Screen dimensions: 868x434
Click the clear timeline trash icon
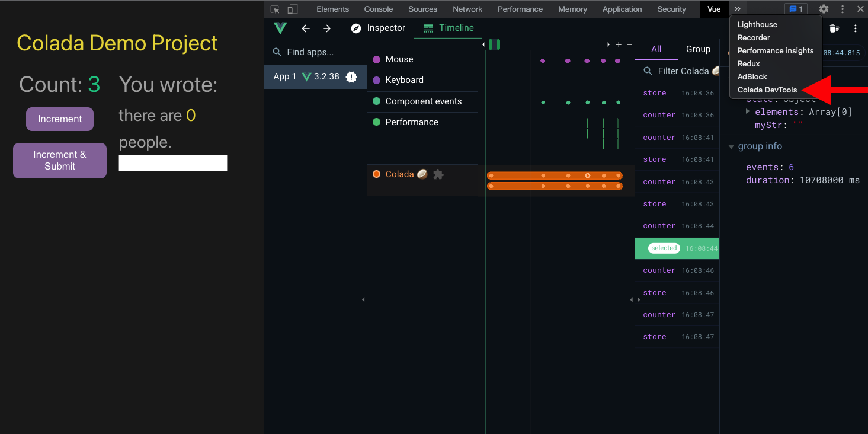[x=835, y=28]
